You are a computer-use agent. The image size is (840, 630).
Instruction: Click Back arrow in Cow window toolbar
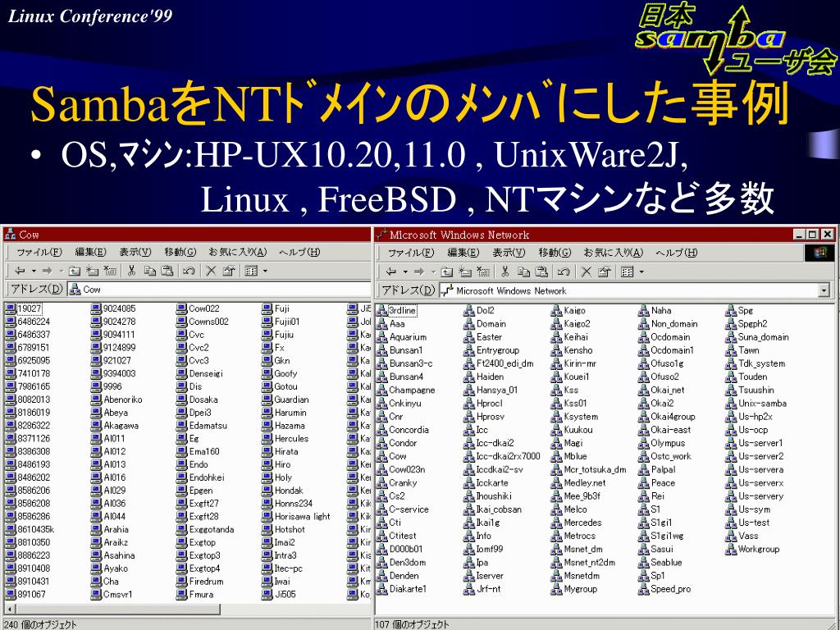21,271
